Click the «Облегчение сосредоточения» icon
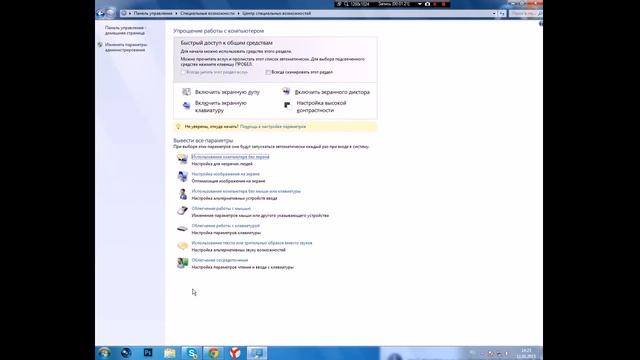This screenshot has height=360, width=640. tap(182, 262)
